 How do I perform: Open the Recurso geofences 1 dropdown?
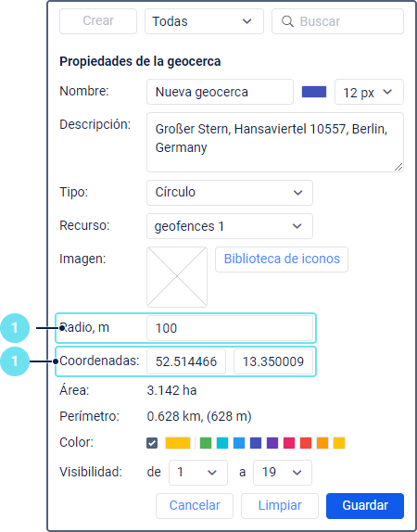coord(230,226)
